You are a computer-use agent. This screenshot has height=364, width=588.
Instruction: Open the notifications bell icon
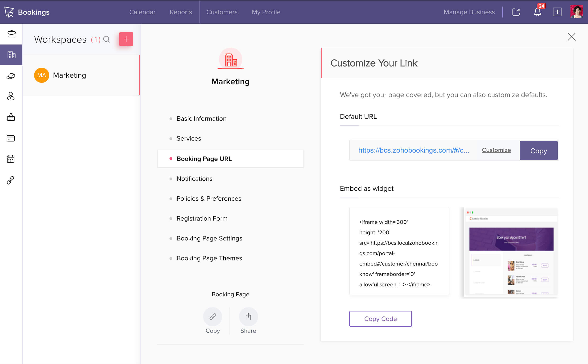tap(537, 12)
